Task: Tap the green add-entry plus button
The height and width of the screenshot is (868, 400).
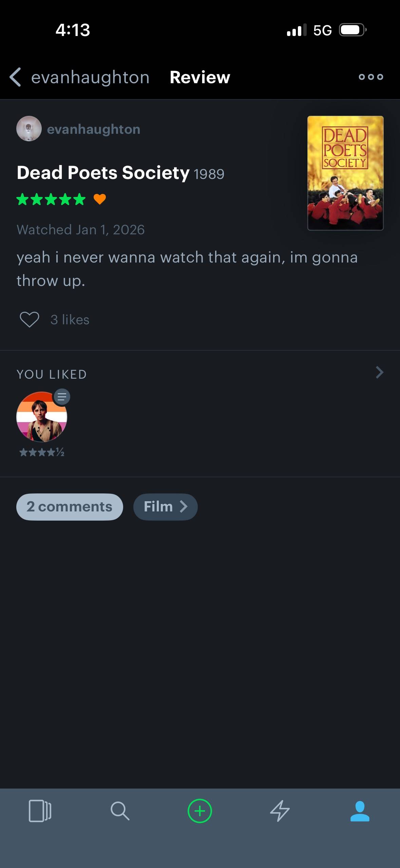Action: pos(200,811)
